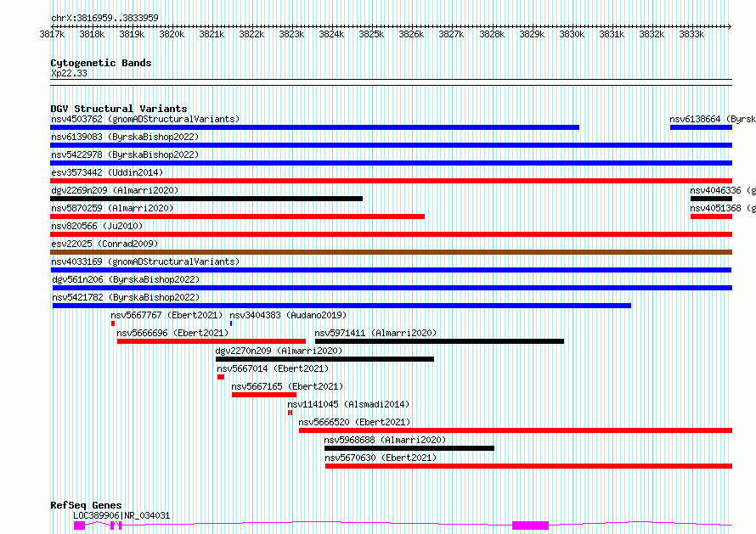Select the nsv6139083 ByrskaBishop2022 label
This screenshot has height=534, width=756.
125,137
